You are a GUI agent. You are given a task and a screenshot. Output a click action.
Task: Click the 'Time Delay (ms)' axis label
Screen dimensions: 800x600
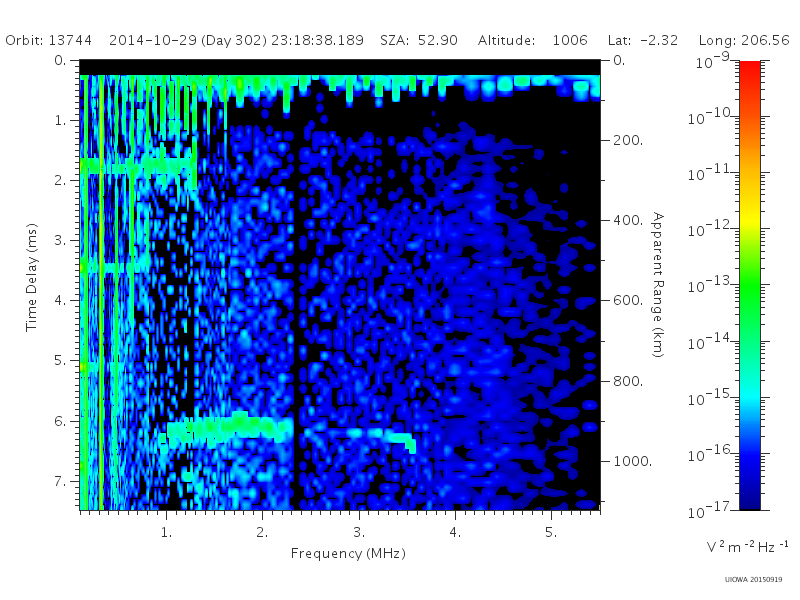pyautogui.click(x=32, y=277)
